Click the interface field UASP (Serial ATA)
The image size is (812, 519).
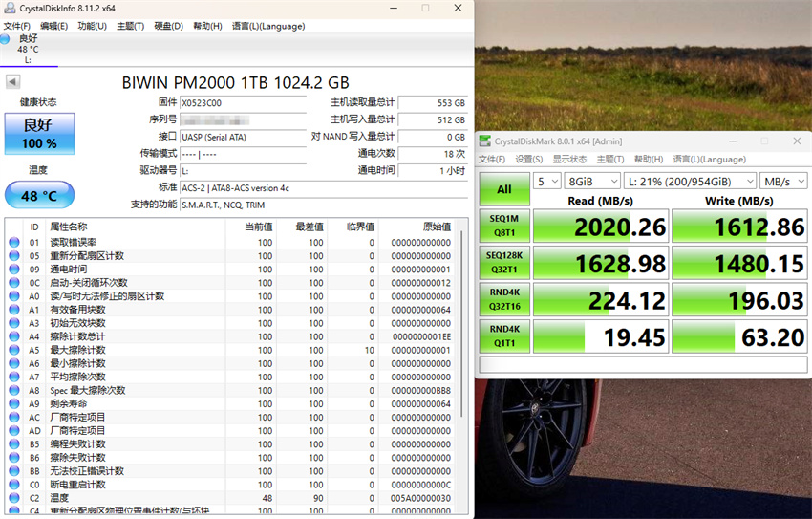(x=243, y=137)
